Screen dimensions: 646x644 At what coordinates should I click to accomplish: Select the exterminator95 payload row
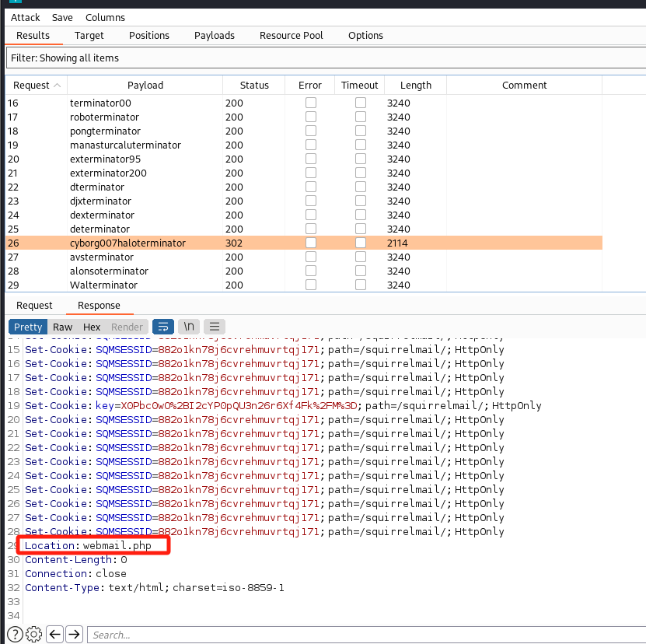(x=304, y=159)
